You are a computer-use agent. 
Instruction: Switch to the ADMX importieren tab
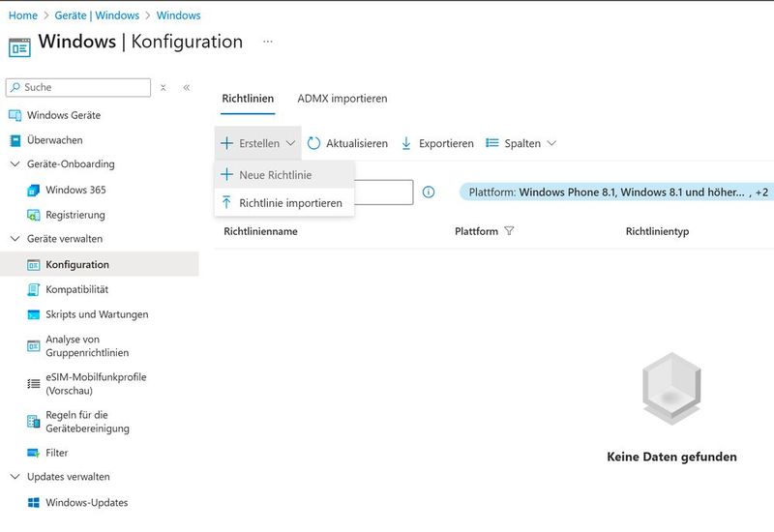[x=342, y=99]
